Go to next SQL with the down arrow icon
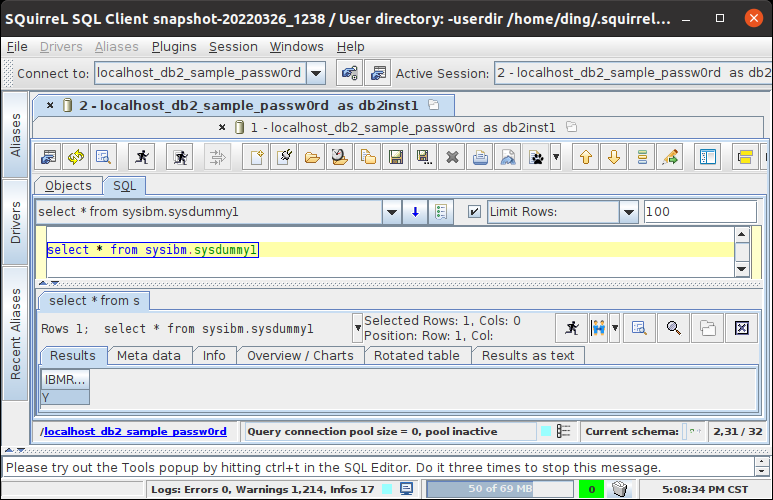The width and height of the screenshot is (773, 500). click(614, 157)
